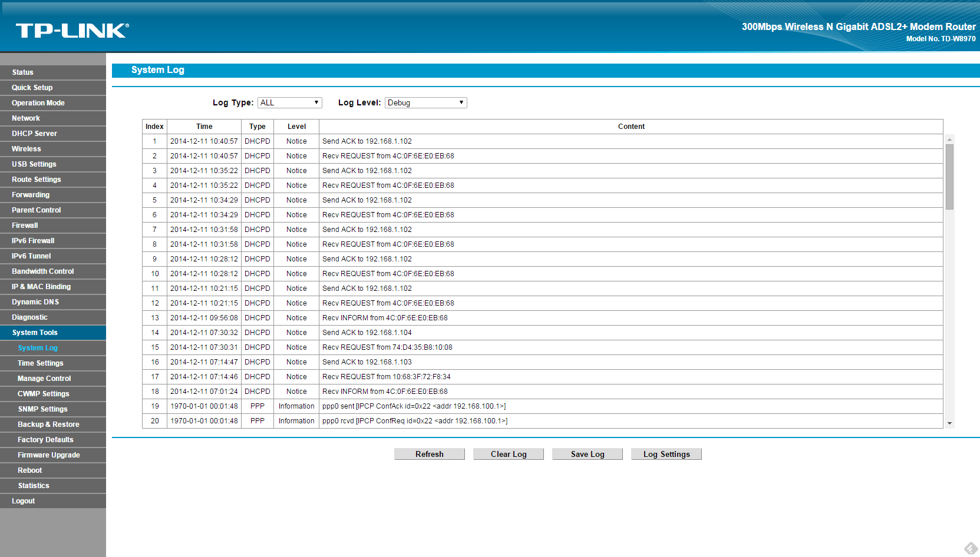This screenshot has width=980, height=557.
Task: Click 'Recv INFORM' entry in row 13
Action: tap(385, 318)
